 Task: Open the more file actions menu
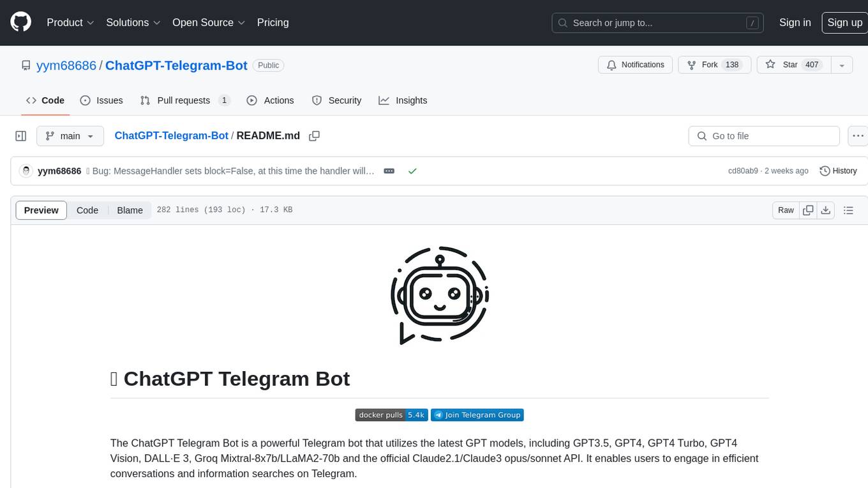point(858,136)
